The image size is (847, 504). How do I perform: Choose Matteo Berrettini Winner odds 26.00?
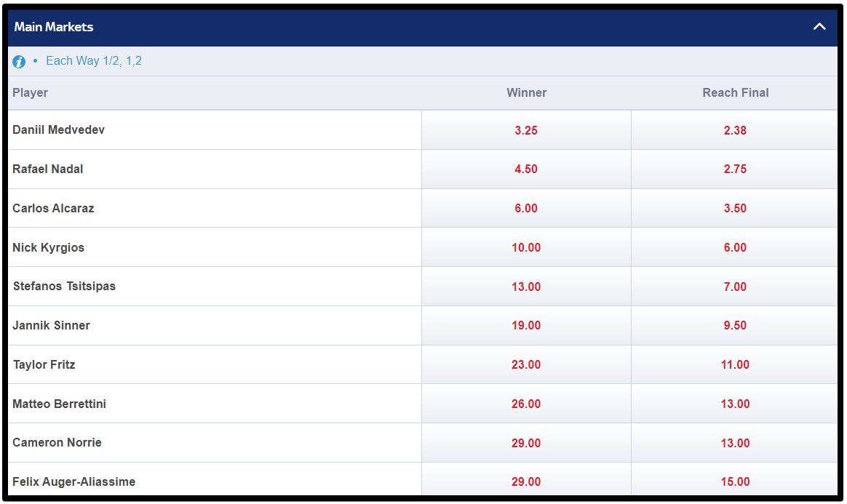tap(526, 404)
